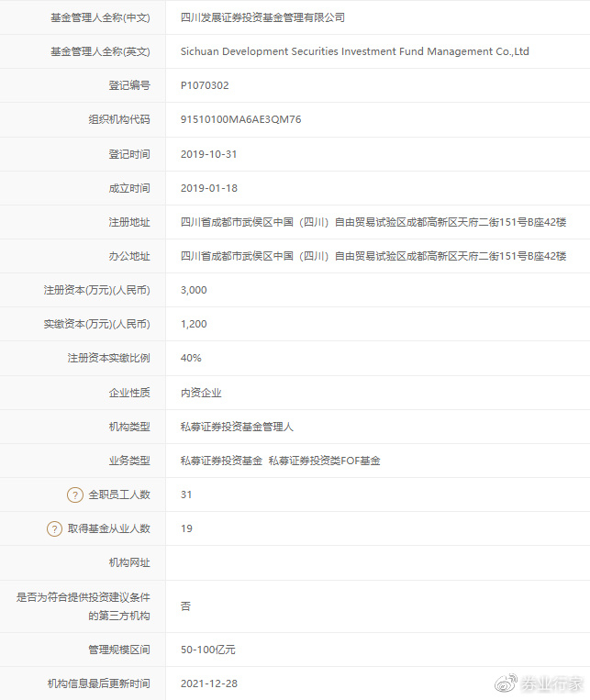590x700 pixels.
Task: Click the label 组织机构代码
Action: pos(118,119)
